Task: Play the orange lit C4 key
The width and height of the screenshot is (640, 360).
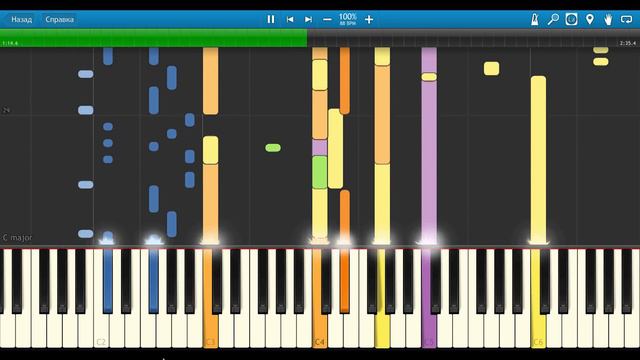Action: tap(320, 331)
